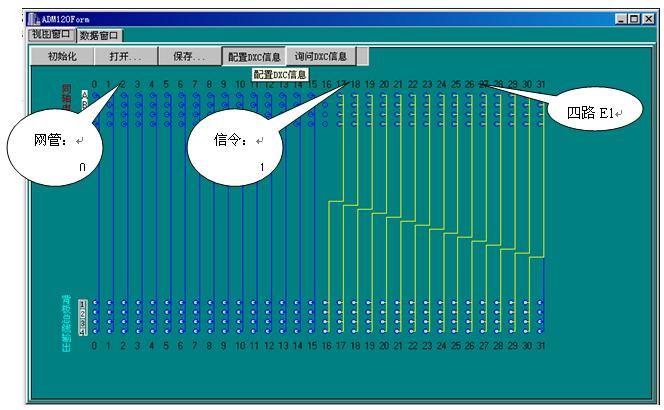Click timeslot number 19 in top row
Image resolution: width=664 pixels, height=410 pixels.
pos(369,83)
